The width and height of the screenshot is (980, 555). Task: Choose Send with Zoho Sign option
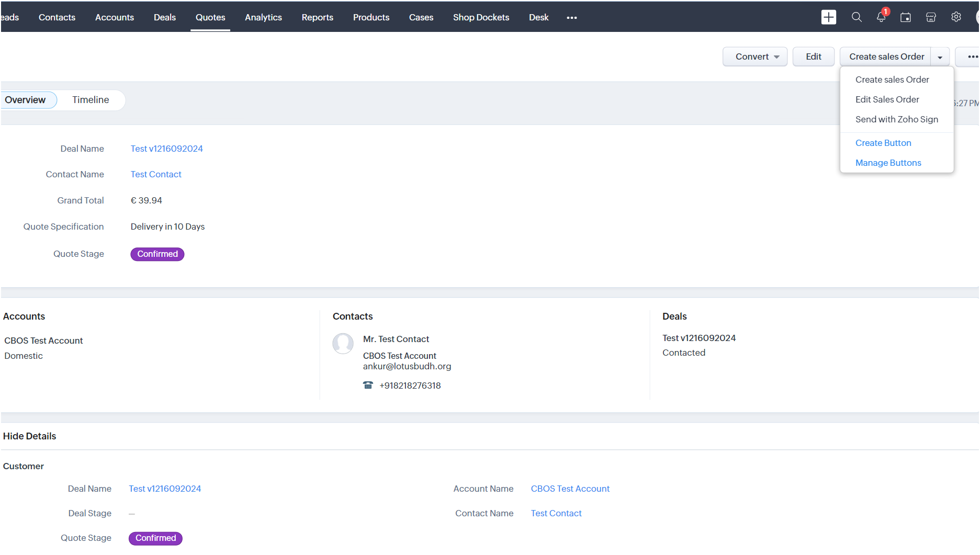896,119
